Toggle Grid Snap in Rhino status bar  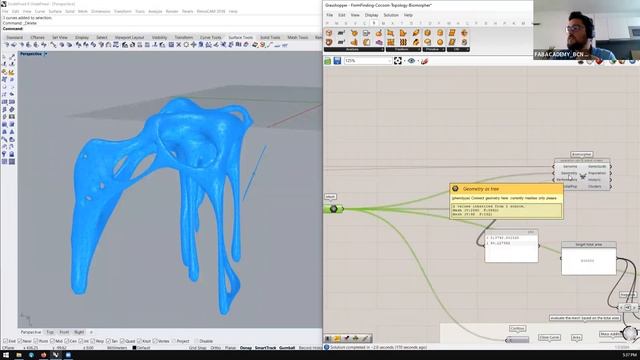pos(197,348)
